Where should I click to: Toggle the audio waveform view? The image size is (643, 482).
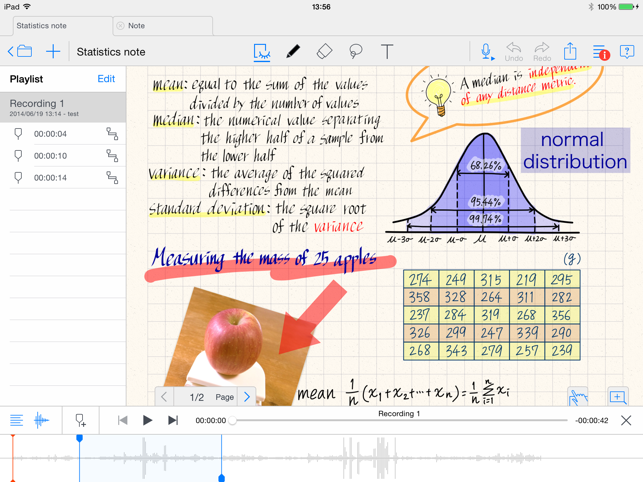tap(42, 421)
